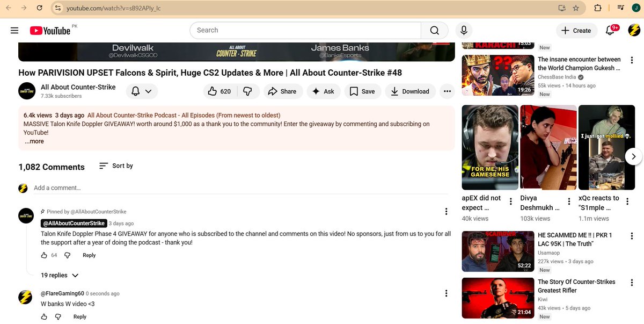Image resolution: width=644 pixels, height=324 pixels.
Task: Open the YouTube hamburger guide menu
Action: point(14,31)
